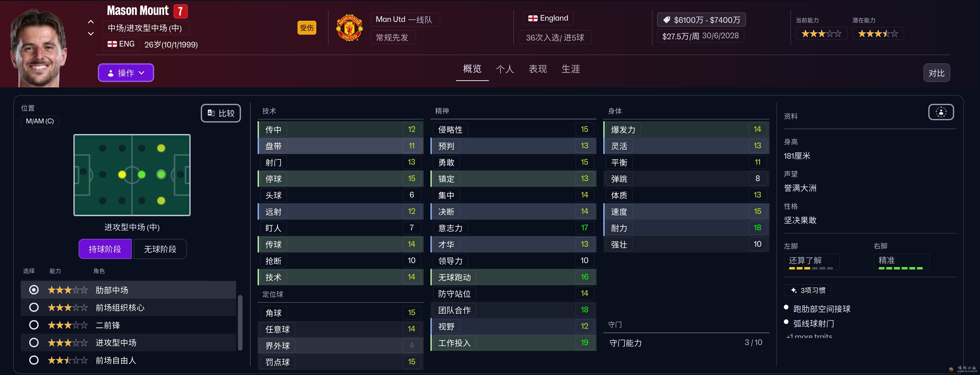Click the sparkle icon beside 3项习惯
The width and height of the screenshot is (980, 375).
coord(794,290)
